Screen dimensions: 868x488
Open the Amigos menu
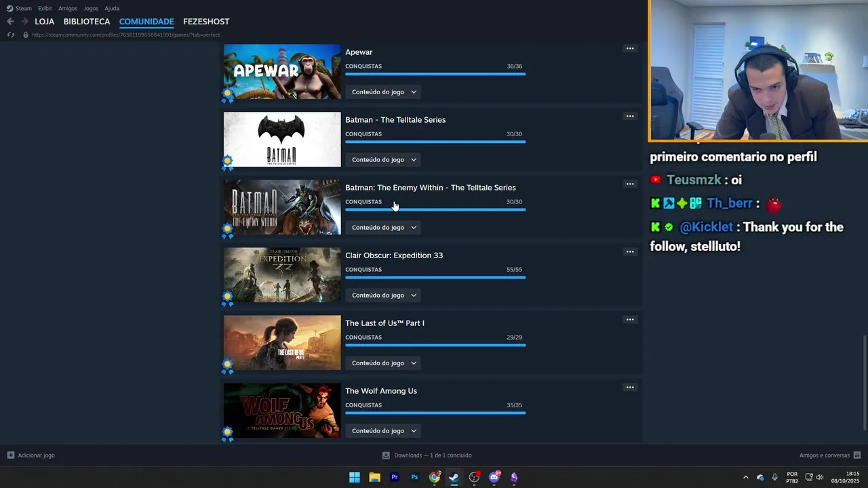(x=68, y=8)
